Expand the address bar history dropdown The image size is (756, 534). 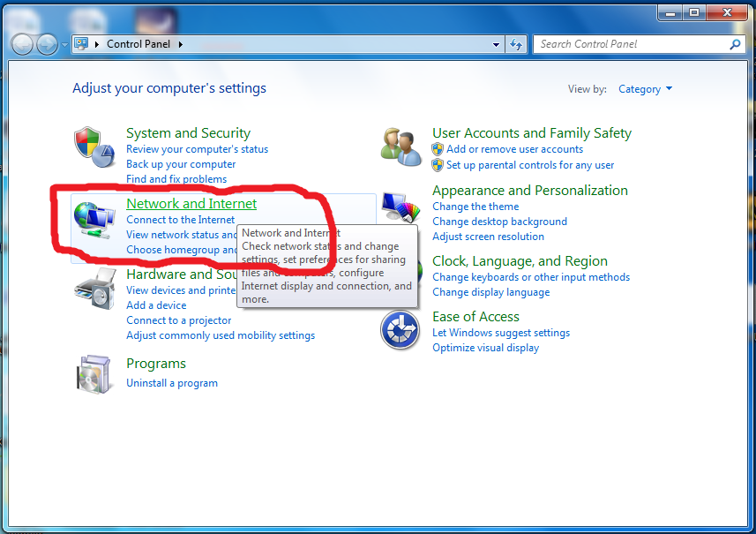click(496, 44)
